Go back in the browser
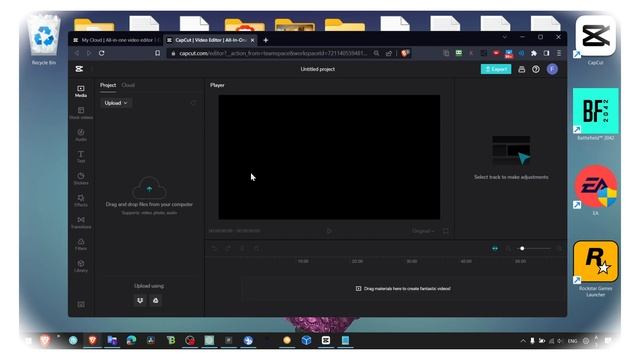 pyautogui.click(x=76, y=53)
